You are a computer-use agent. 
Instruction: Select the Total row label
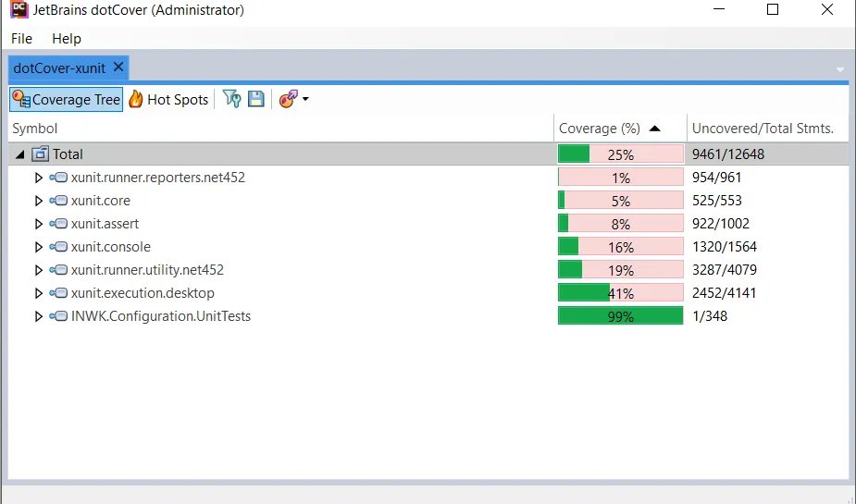pos(68,154)
